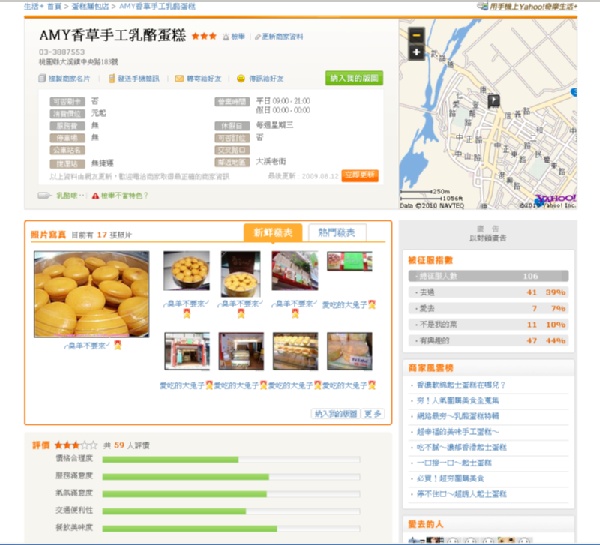
Task: Click the green 納入我的版圖 button in the info panel
Action: click(354, 78)
